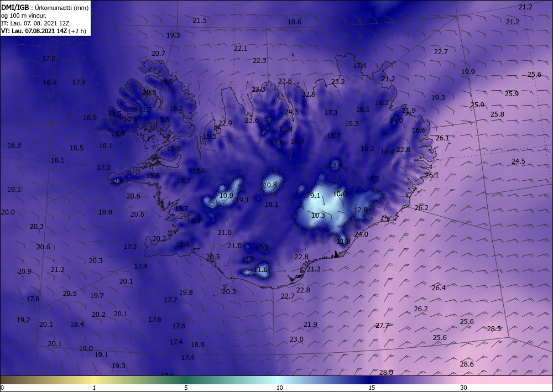Click the map value 10.0 on the glacier
This screenshot has width=553, height=392.
(x=340, y=194)
